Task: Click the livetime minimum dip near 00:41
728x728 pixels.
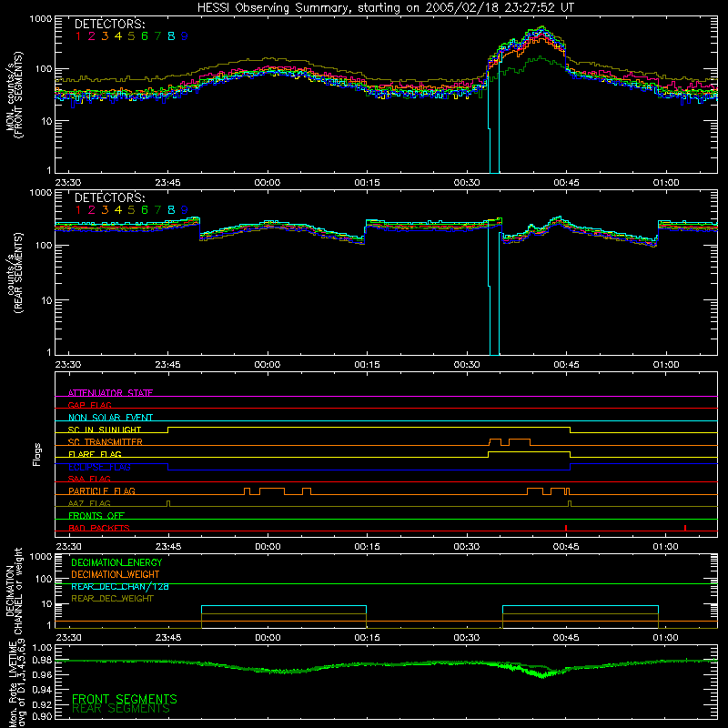Action: point(541,674)
